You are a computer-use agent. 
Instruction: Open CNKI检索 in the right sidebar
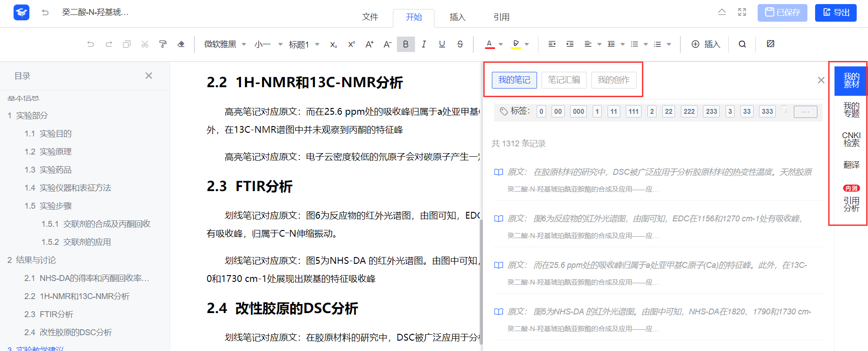(x=851, y=139)
